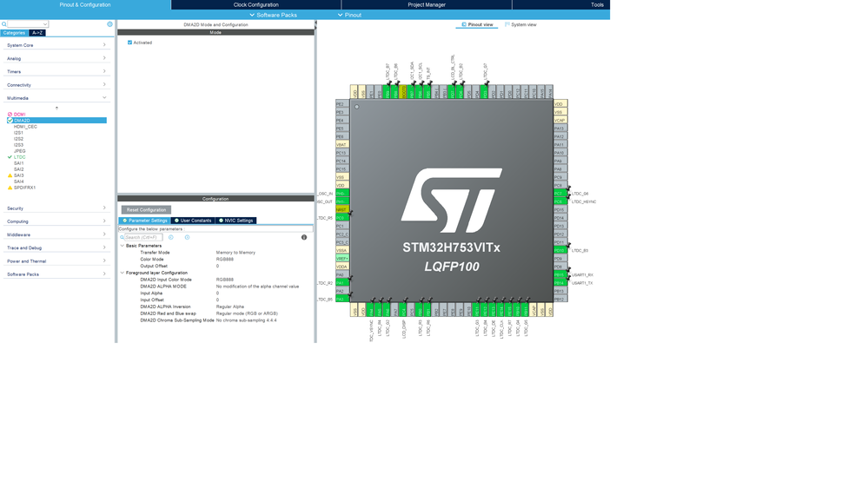
Task: Click the parameter search magnifier icon
Action: click(122, 237)
